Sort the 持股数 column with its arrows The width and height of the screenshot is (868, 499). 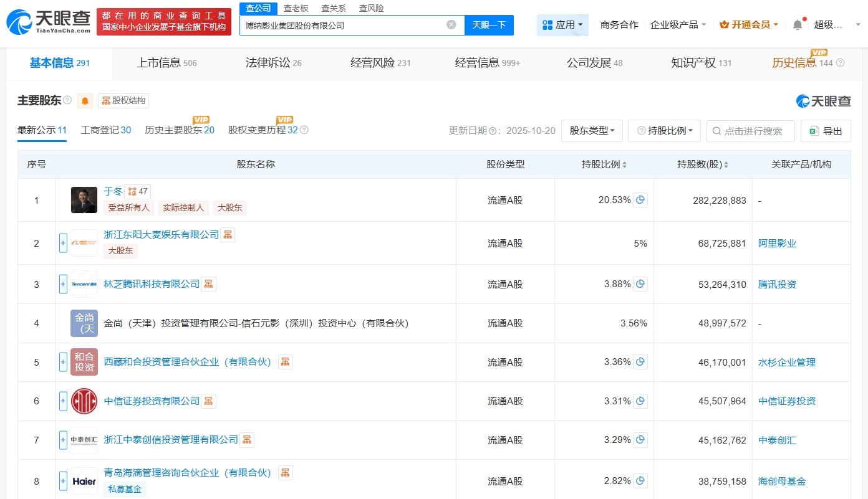pos(728,164)
